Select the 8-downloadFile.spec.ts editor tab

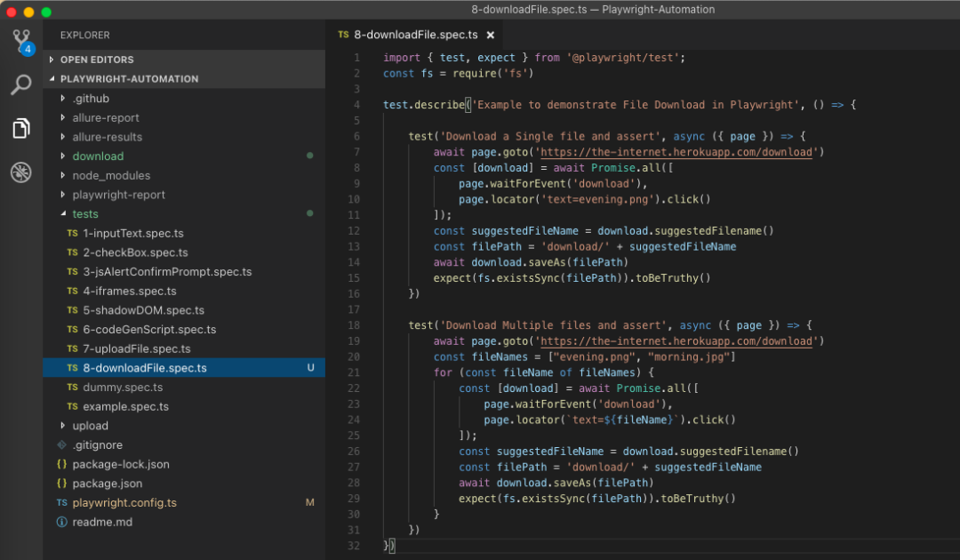[x=415, y=35]
